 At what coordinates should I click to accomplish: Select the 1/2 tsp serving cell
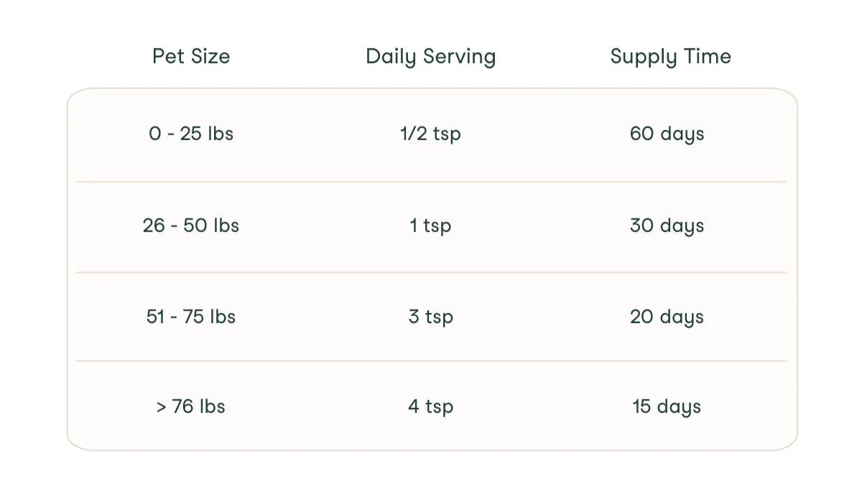tap(431, 134)
